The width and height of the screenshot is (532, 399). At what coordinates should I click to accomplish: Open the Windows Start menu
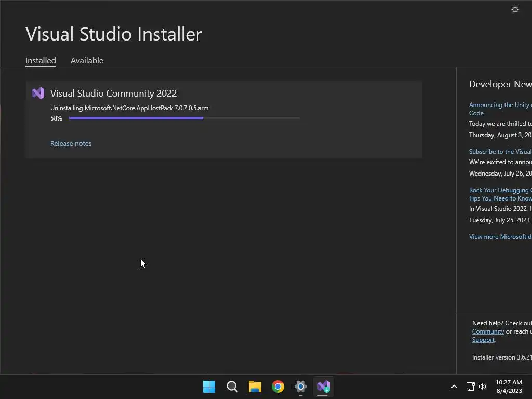(x=209, y=387)
